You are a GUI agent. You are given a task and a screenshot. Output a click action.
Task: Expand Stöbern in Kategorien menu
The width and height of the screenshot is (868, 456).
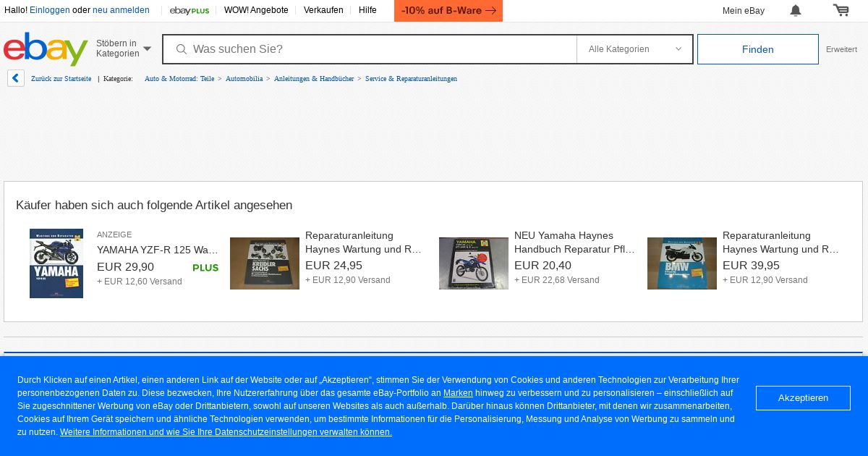pos(124,48)
